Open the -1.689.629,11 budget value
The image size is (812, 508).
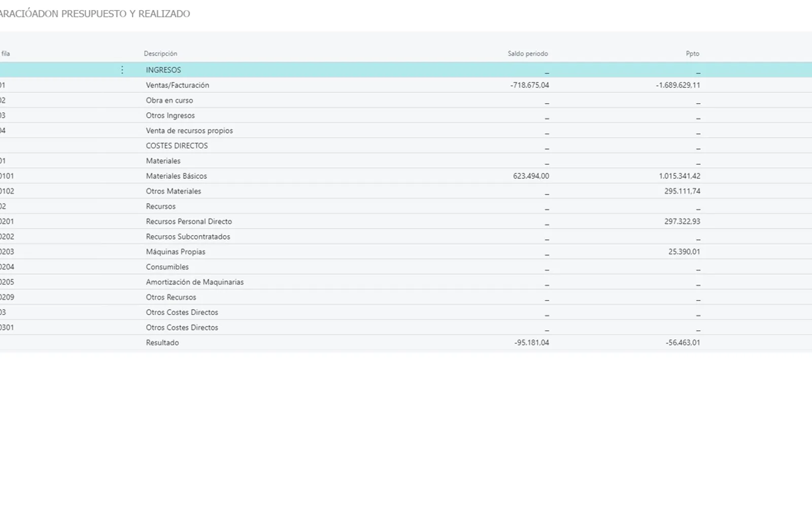pos(678,85)
